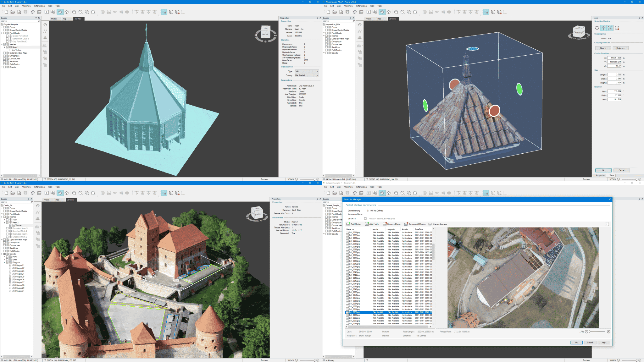Expand Mesh 1 node in top-left Layers
This screenshot has width=644, height=362.
point(5,47)
